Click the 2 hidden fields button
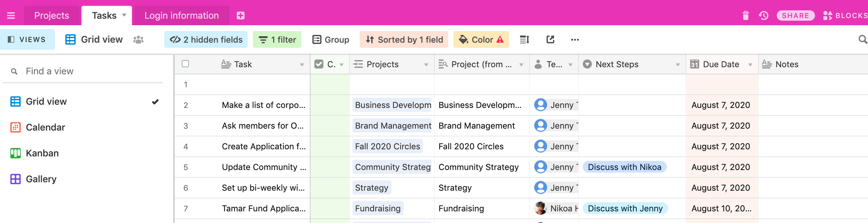This screenshot has height=223, width=868. 206,39
